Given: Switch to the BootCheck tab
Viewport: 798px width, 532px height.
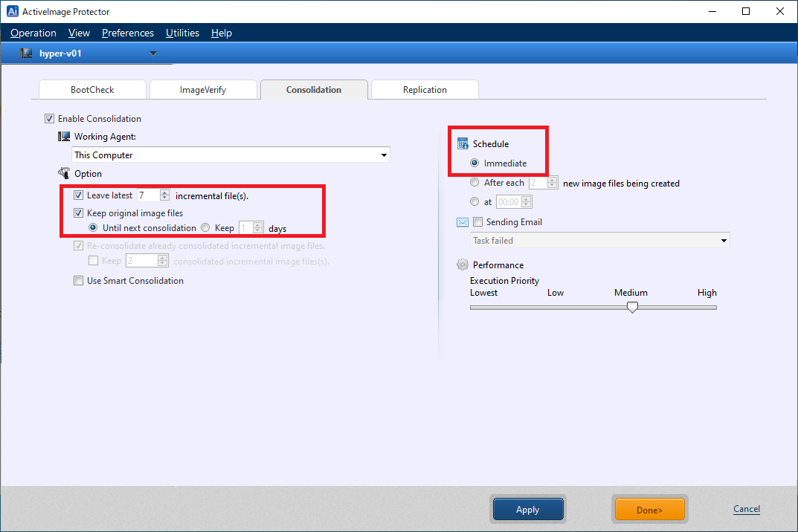Looking at the screenshot, I should tap(93, 89).
